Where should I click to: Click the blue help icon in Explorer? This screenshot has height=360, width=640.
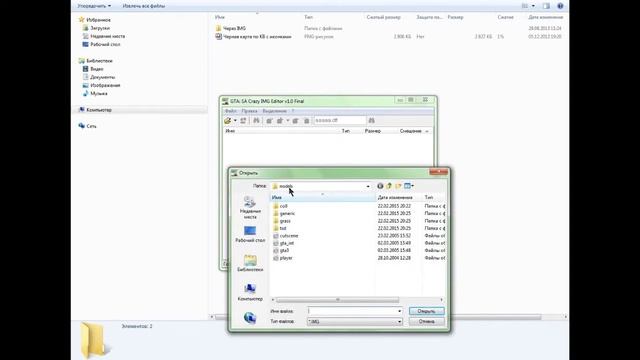tap(560, 6)
